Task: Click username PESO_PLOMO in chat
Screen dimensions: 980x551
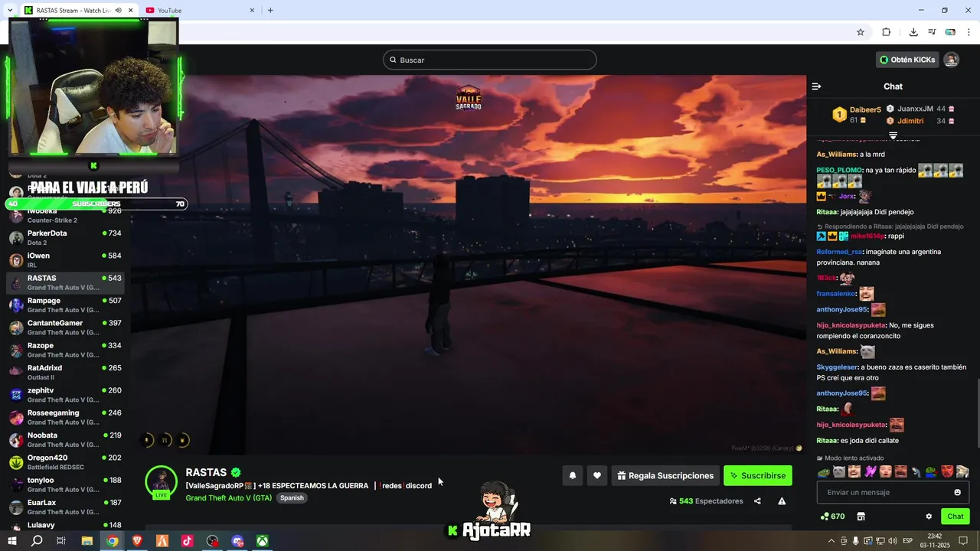Action: [x=839, y=170]
